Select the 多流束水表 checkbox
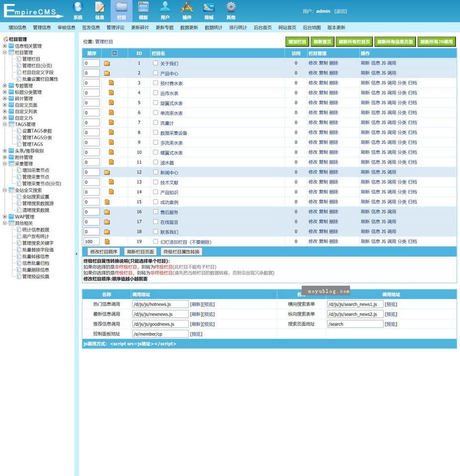 click(155, 142)
